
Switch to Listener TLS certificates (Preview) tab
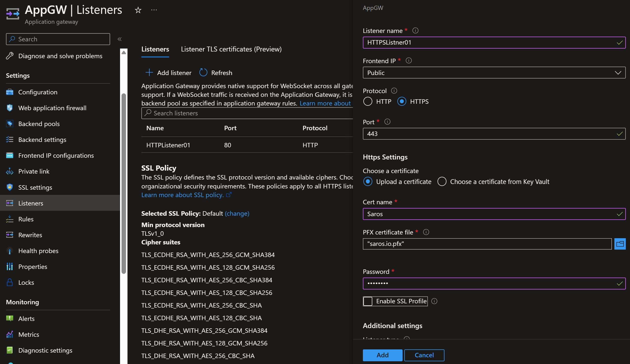tap(231, 49)
